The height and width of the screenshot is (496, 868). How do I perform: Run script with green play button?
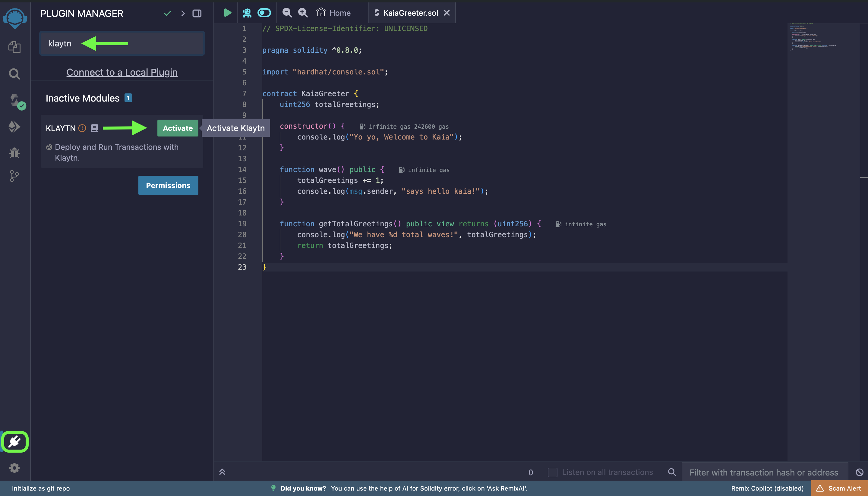pos(227,13)
